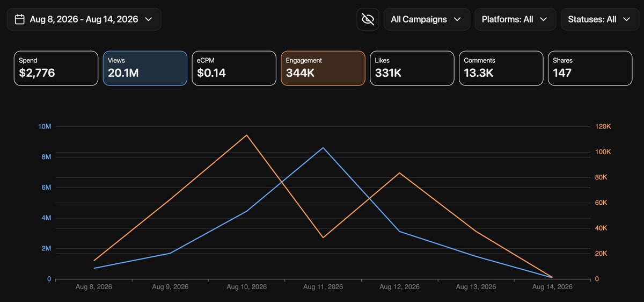Toggle the Views metric card

145,68
